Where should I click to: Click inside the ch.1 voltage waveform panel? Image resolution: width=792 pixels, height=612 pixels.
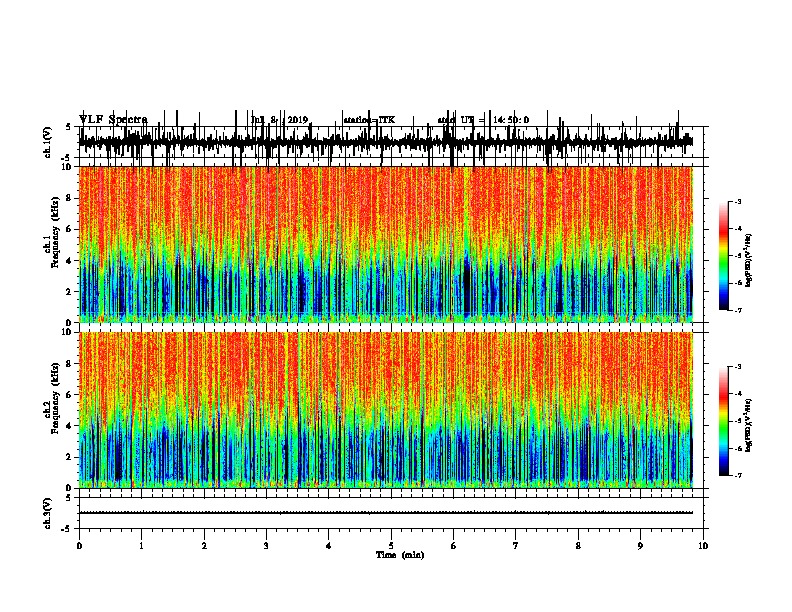(391, 142)
